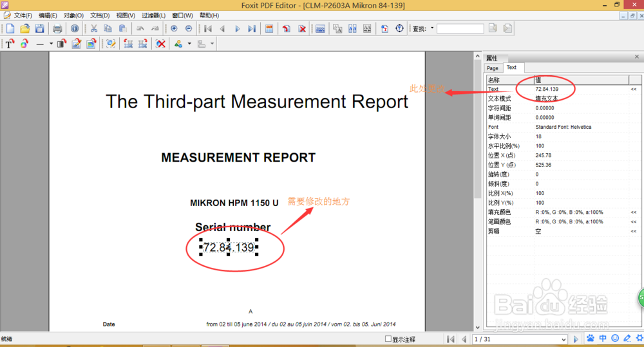The width and height of the screenshot is (644, 347).
Task: Undo the last action in the toolbar
Action: coord(140,29)
